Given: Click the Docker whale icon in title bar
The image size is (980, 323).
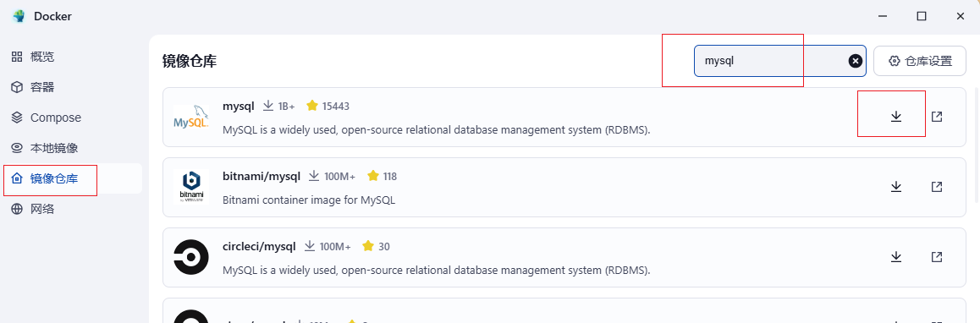Looking at the screenshot, I should (x=19, y=16).
